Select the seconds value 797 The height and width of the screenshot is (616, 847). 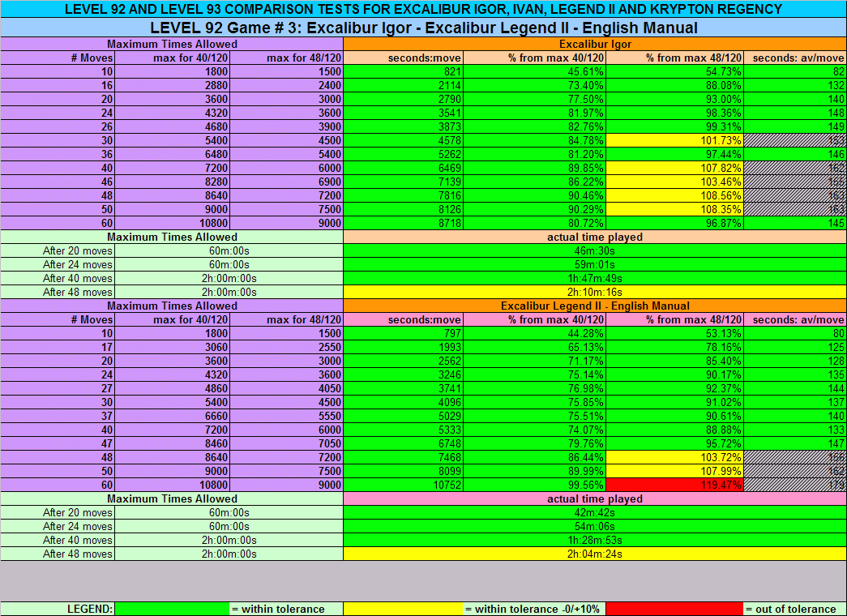(403, 333)
